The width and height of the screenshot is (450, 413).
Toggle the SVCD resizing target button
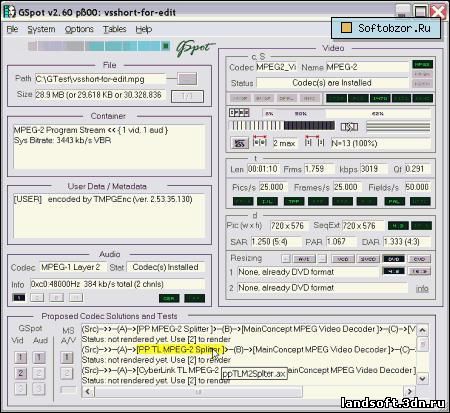(368, 259)
